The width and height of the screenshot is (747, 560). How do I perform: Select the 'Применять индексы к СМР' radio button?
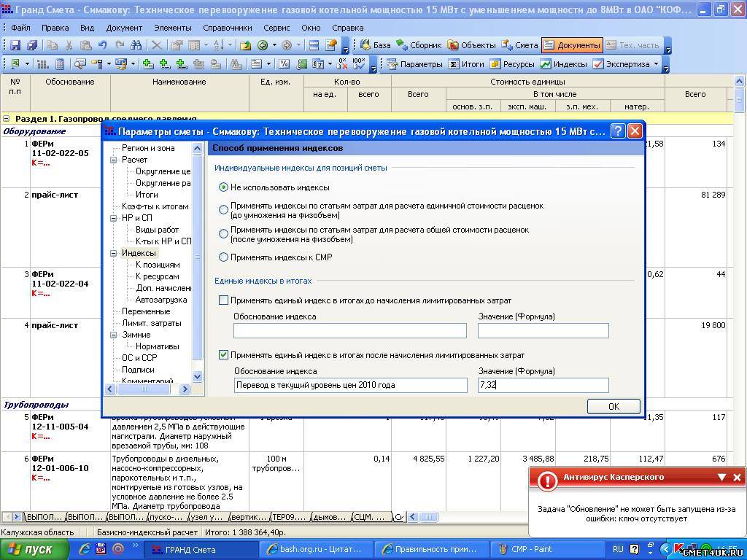224,257
